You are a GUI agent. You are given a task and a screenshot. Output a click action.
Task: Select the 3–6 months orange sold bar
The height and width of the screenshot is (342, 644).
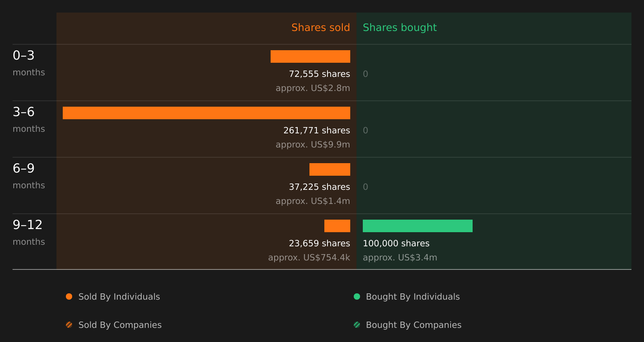[206, 113]
